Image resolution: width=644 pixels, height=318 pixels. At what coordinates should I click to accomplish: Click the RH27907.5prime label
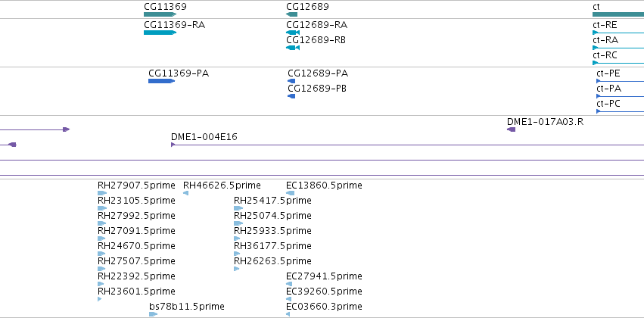pos(136,185)
